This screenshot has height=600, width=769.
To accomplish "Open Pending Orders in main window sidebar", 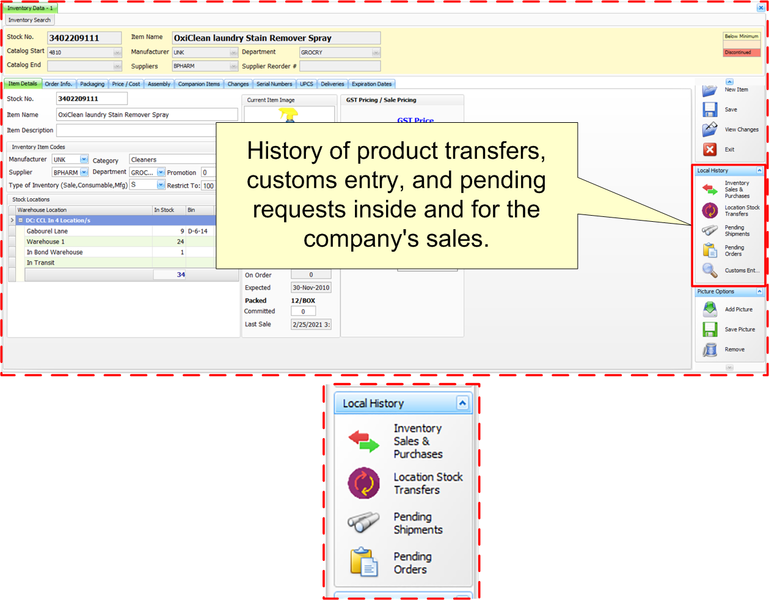I will tap(710, 250).
